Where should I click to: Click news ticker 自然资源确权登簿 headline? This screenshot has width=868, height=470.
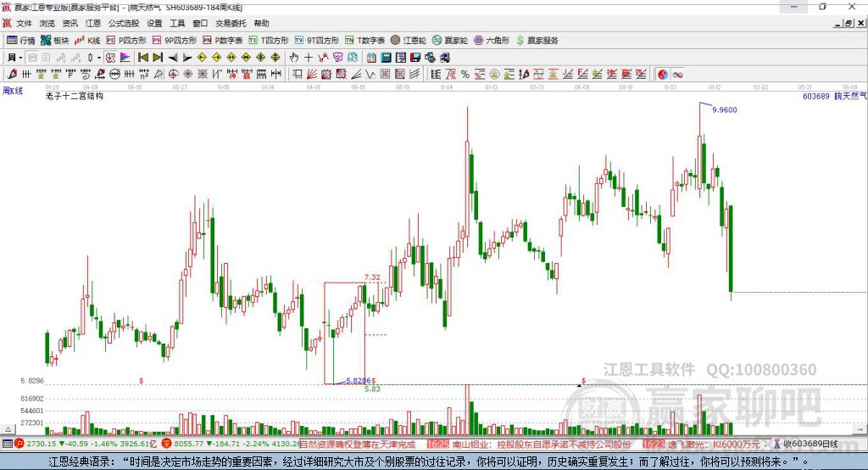point(358,444)
